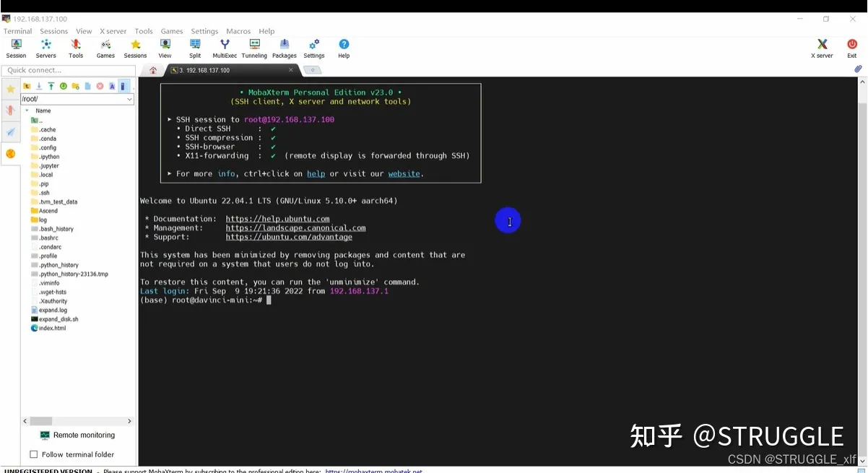The image size is (868, 473).
Task: Click the Remote monitoring button
Action: click(x=77, y=435)
